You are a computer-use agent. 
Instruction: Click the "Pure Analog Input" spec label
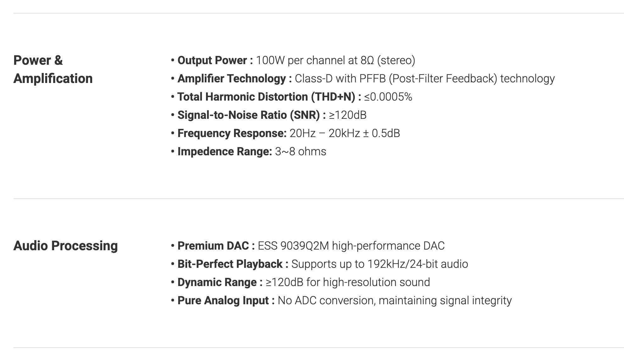tap(223, 301)
